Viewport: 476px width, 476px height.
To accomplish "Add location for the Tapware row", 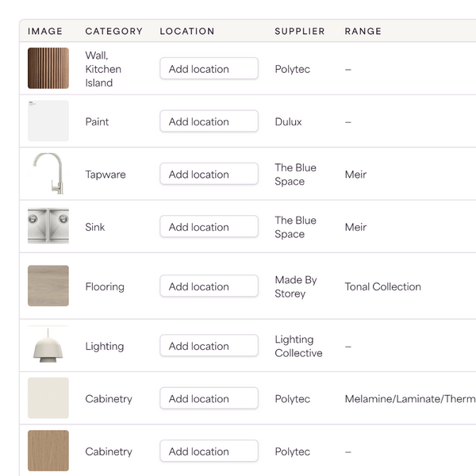I will tap(209, 174).
